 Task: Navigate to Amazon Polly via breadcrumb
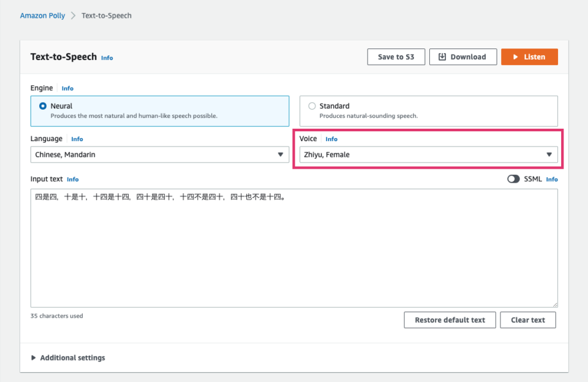(x=42, y=15)
